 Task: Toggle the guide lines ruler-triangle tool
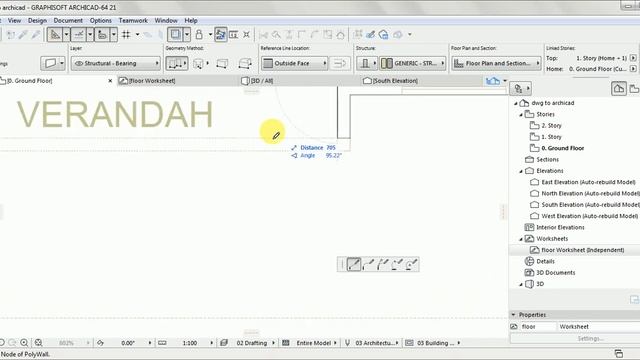(x=54, y=35)
